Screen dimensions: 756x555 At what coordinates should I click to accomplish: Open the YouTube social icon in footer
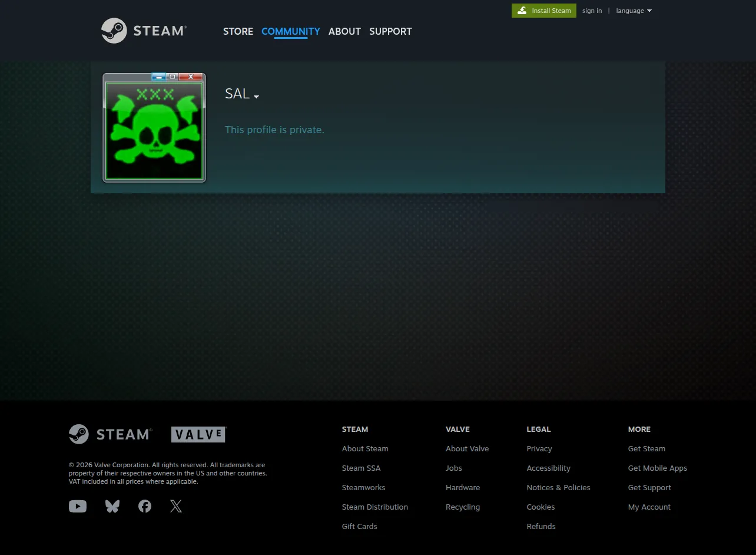point(78,506)
